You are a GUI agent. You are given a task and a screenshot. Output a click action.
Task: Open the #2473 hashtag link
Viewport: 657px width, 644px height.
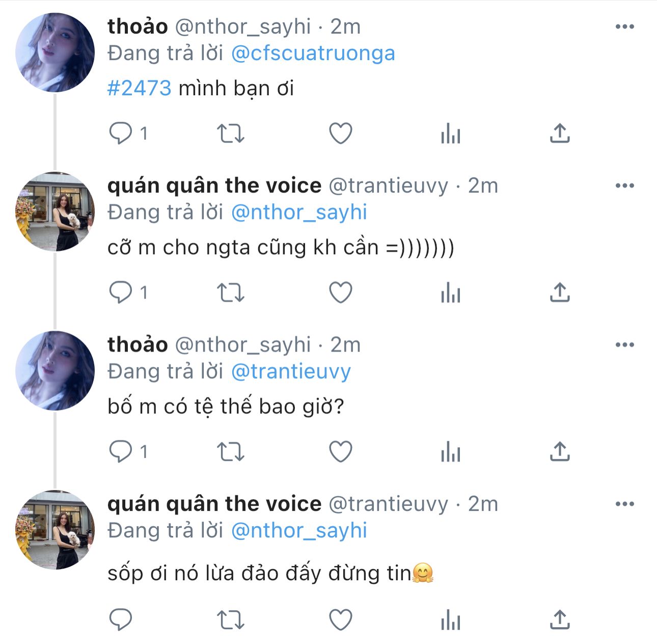139,89
